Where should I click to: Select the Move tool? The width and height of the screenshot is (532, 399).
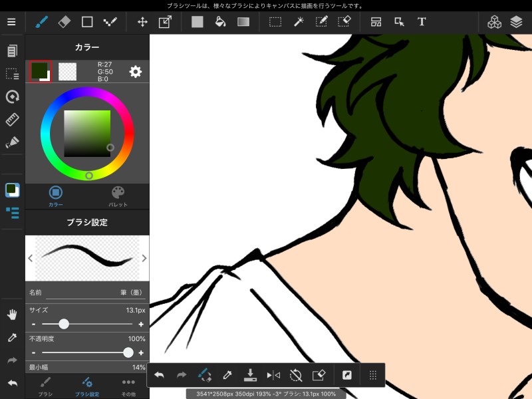[x=142, y=22]
